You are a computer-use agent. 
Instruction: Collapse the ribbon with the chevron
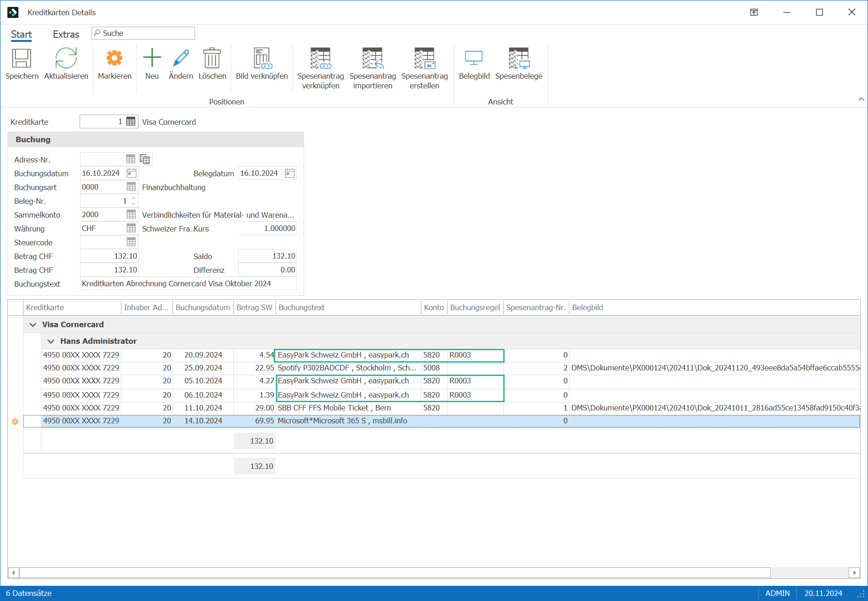point(861,99)
